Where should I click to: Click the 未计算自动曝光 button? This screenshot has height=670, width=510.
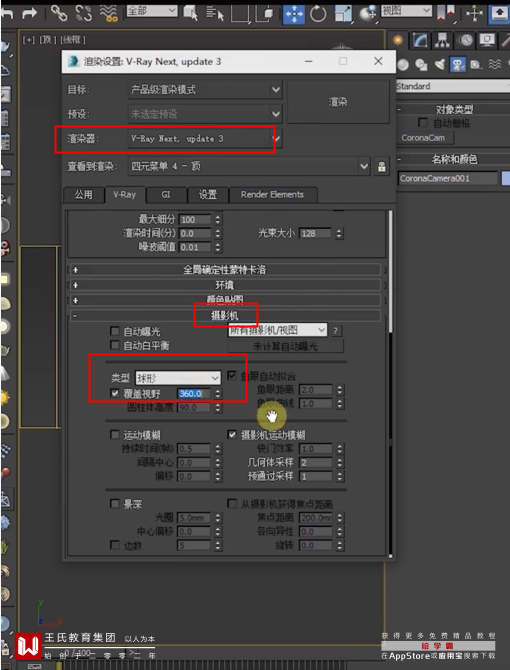pos(285,346)
